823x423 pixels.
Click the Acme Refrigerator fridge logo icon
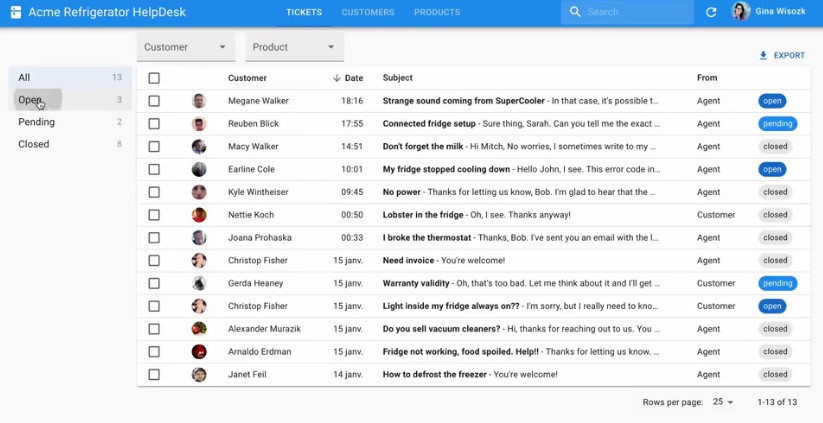[x=16, y=12]
